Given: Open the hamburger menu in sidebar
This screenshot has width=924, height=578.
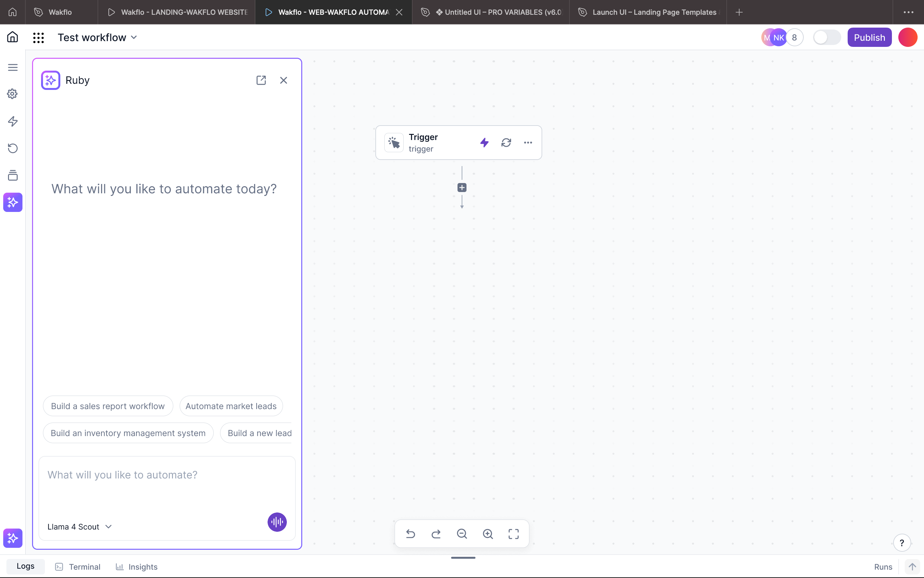Looking at the screenshot, I should (x=13, y=67).
